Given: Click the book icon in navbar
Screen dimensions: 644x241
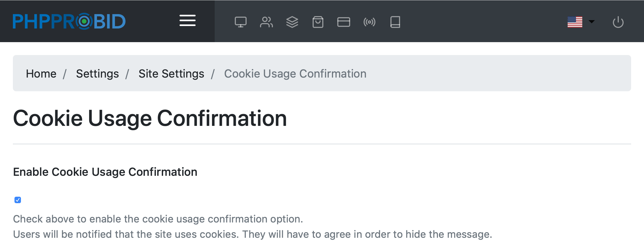Looking at the screenshot, I should (395, 22).
